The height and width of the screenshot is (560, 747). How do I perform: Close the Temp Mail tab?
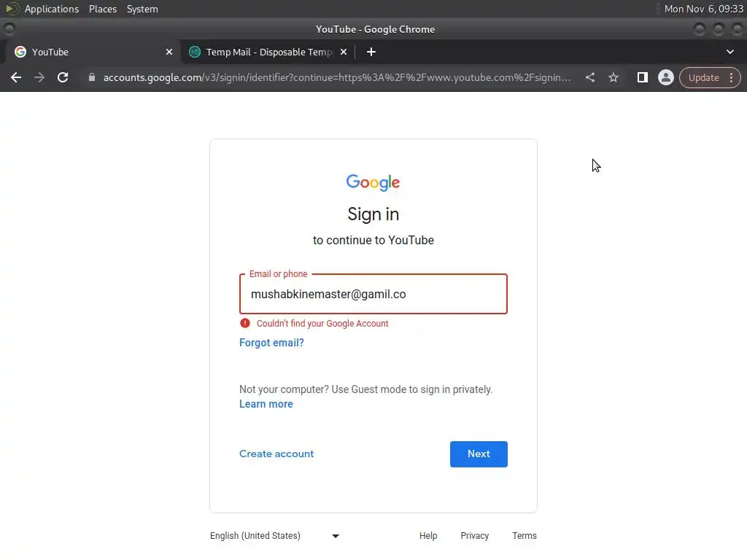[344, 52]
